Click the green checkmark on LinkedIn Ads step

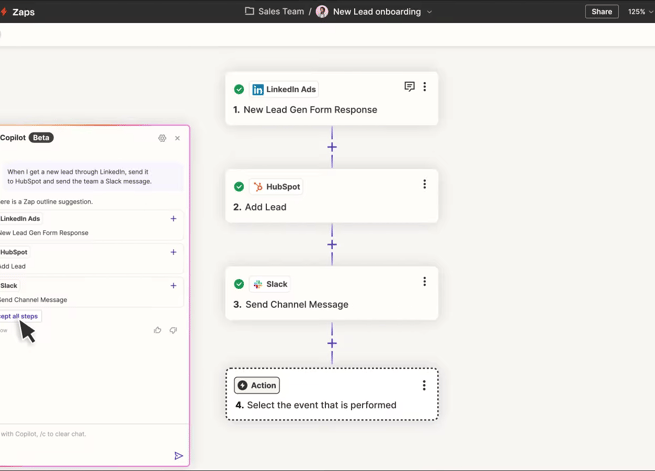coord(239,89)
